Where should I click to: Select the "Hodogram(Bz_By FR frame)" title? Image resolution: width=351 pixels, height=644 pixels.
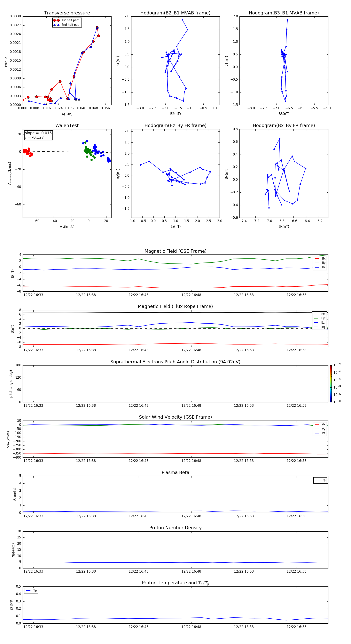(x=175, y=125)
